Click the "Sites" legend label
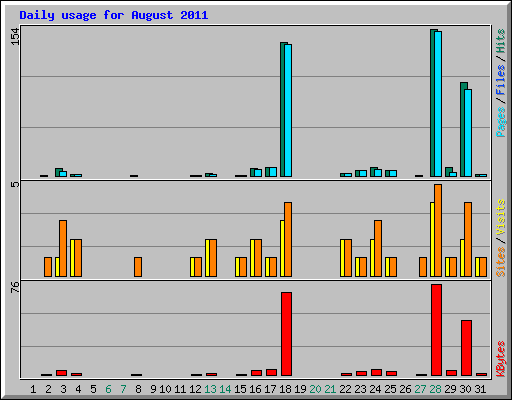The width and height of the screenshot is (512, 400). click(501, 262)
